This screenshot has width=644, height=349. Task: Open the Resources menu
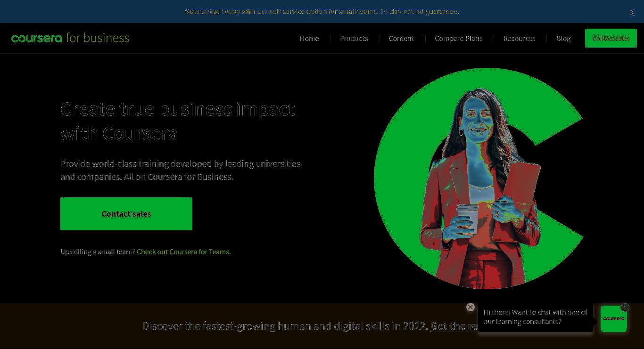(519, 38)
